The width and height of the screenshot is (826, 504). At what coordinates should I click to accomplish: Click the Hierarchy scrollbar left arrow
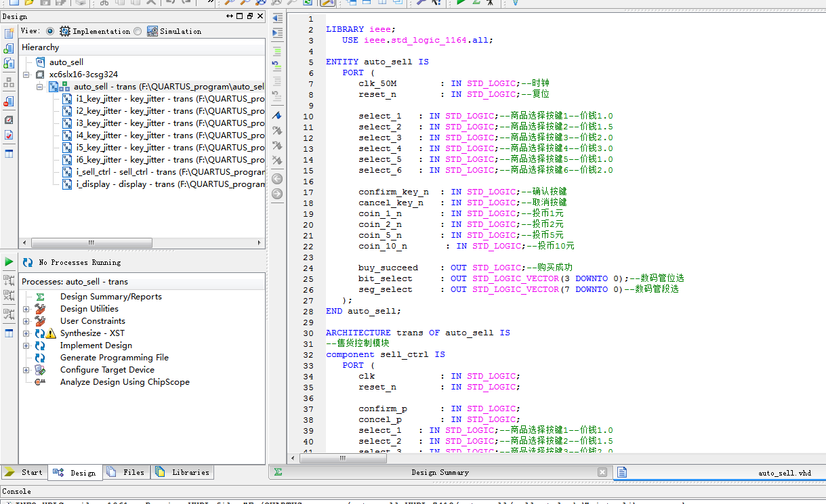[x=25, y=243]
